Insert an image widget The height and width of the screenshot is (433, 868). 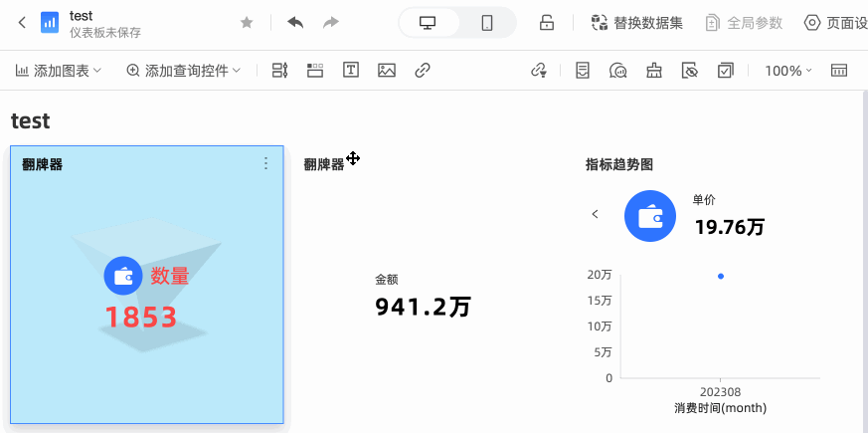coord(387,71)
